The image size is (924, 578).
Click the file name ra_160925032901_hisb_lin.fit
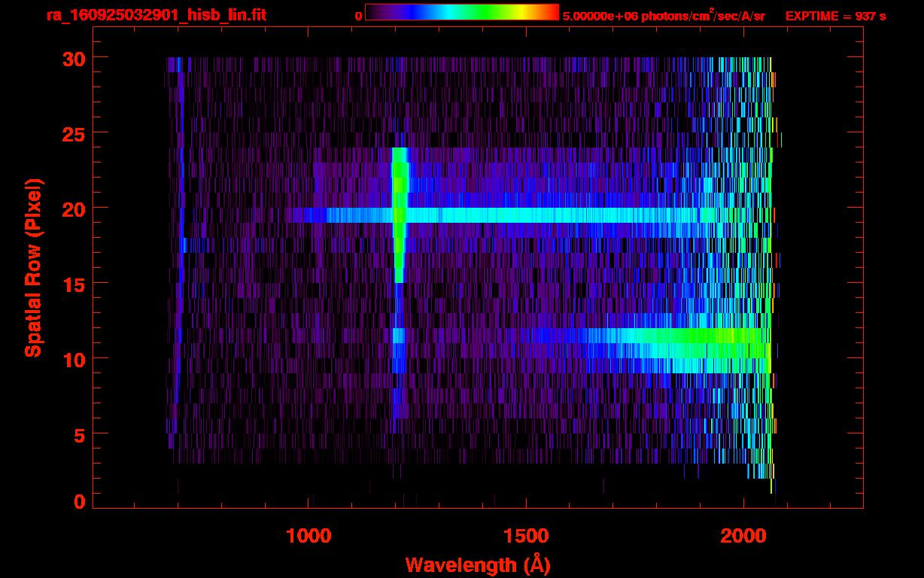(156, 15)
